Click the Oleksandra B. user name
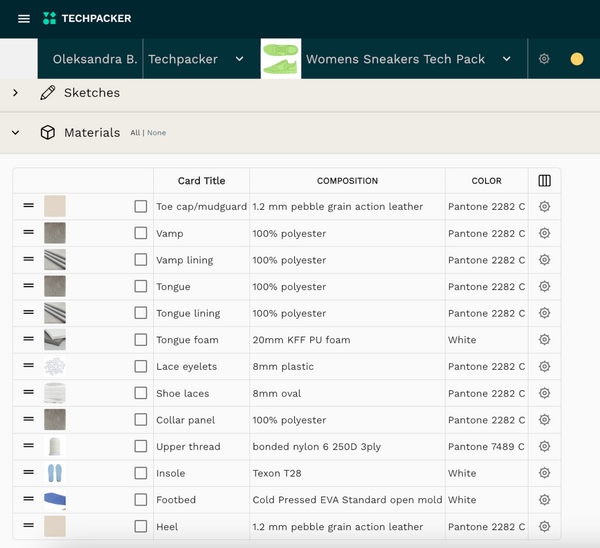 [x=95, y=59]
